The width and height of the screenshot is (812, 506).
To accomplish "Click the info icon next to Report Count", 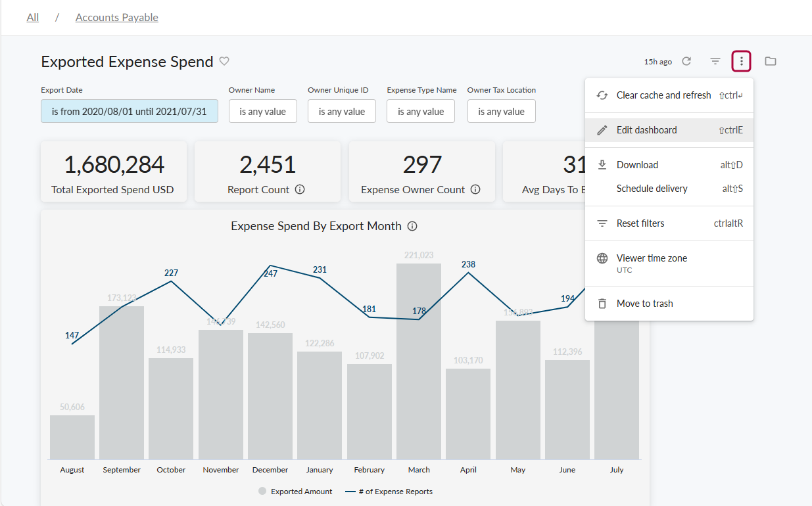I will [x=300, y=190].
